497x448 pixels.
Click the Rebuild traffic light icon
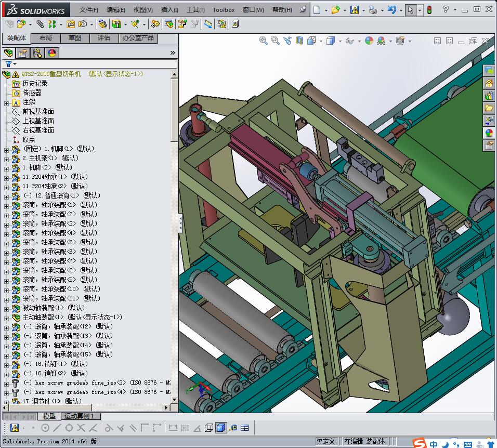tap(429, 10)
